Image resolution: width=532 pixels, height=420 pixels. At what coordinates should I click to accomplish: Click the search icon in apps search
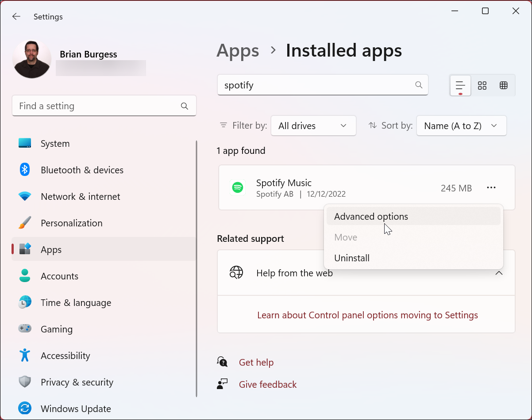pos(419,85)
